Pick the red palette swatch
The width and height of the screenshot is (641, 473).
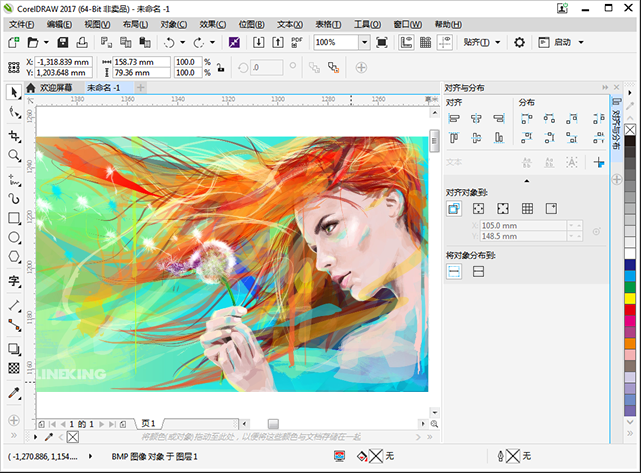point(630,309)
